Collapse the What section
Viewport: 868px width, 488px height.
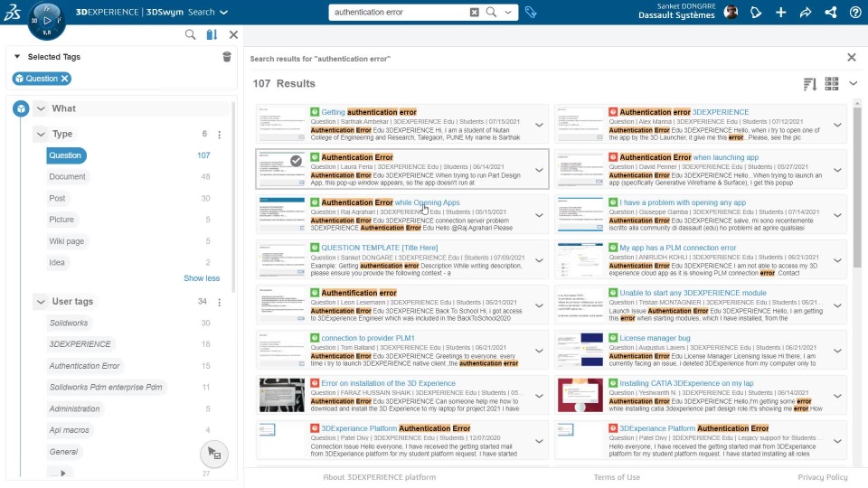coord(41,108)
